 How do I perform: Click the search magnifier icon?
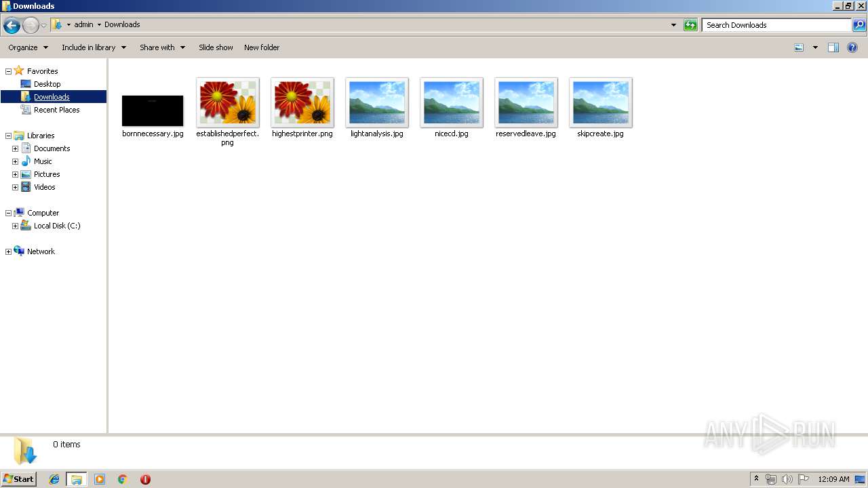pyautogui.click(x=859, y=25)
